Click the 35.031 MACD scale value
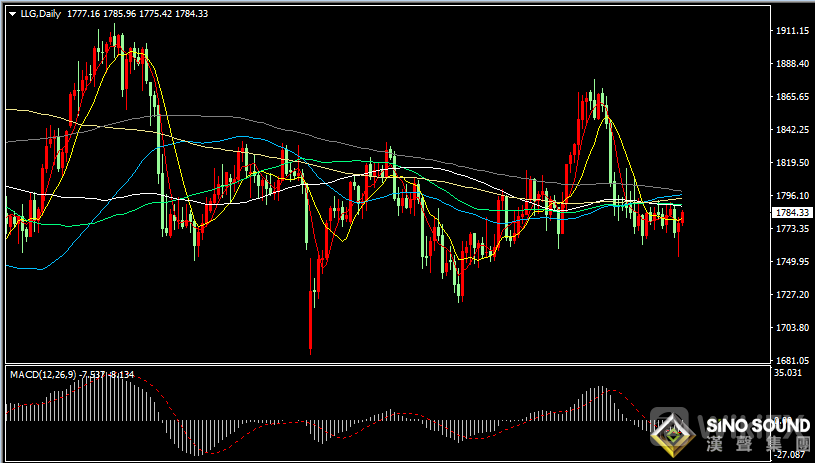Screen dimensions: 815x463 [x=788, y=373]
